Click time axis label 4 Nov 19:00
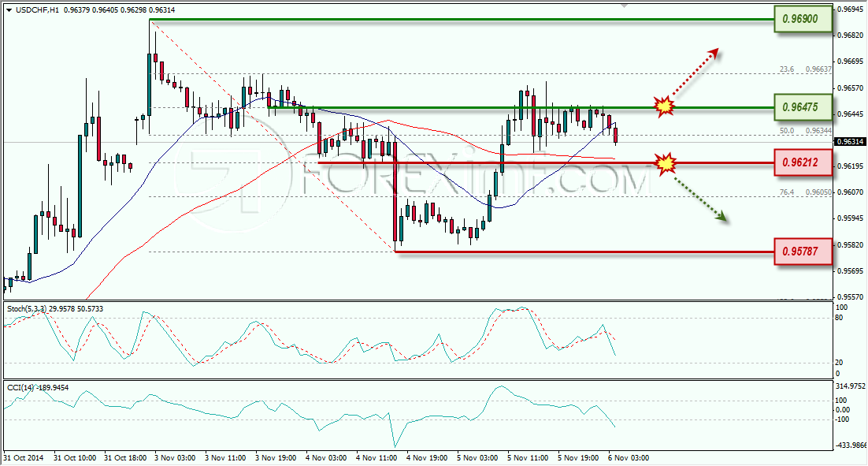868x466 pixels. tap(427, 457)
